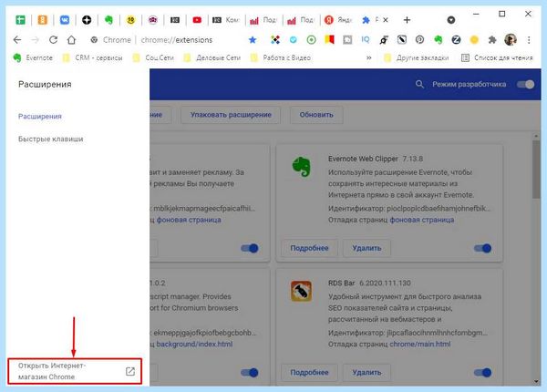This screenshot has width=547, height=392.
Task: Disable the RDS Bar toggle
Action: [483, 373]
